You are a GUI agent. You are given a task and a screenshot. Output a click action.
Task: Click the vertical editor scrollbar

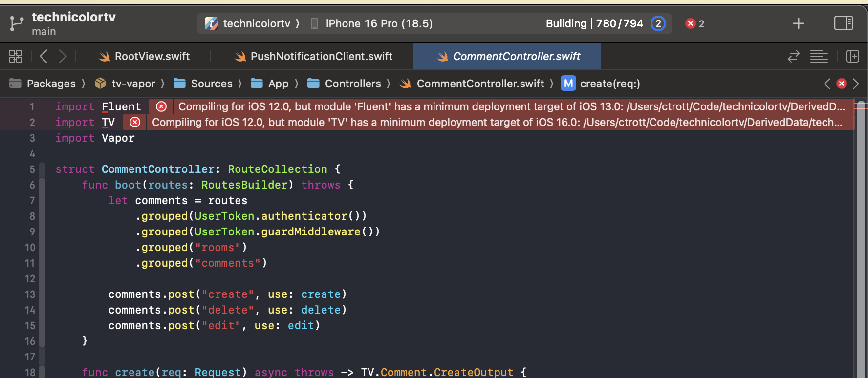pyautogui.click(x=861, y=239)
